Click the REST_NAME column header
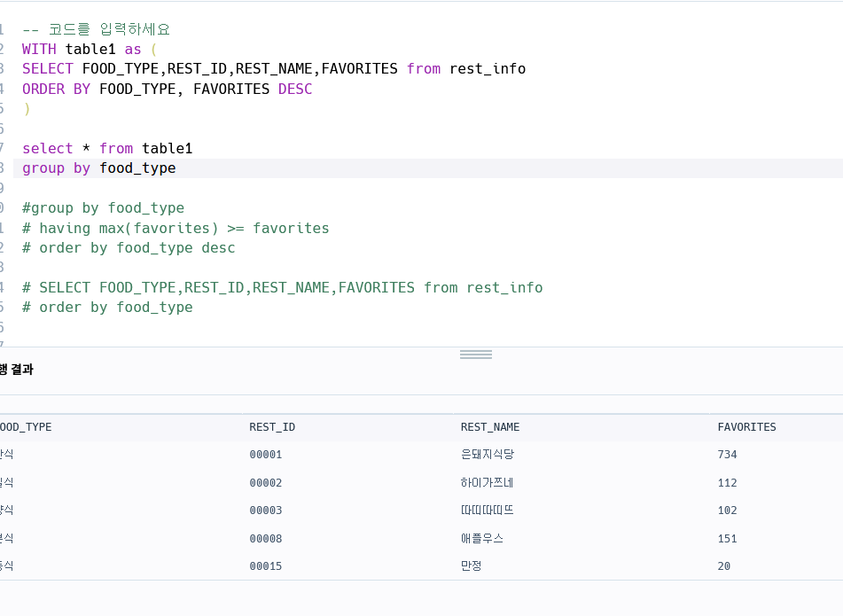 coord(490,427)
